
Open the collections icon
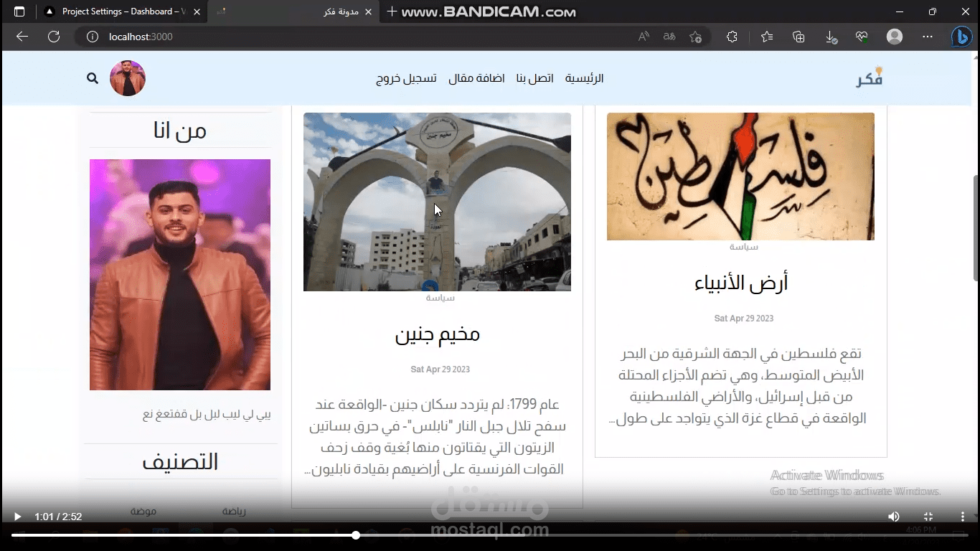(798, 37)
